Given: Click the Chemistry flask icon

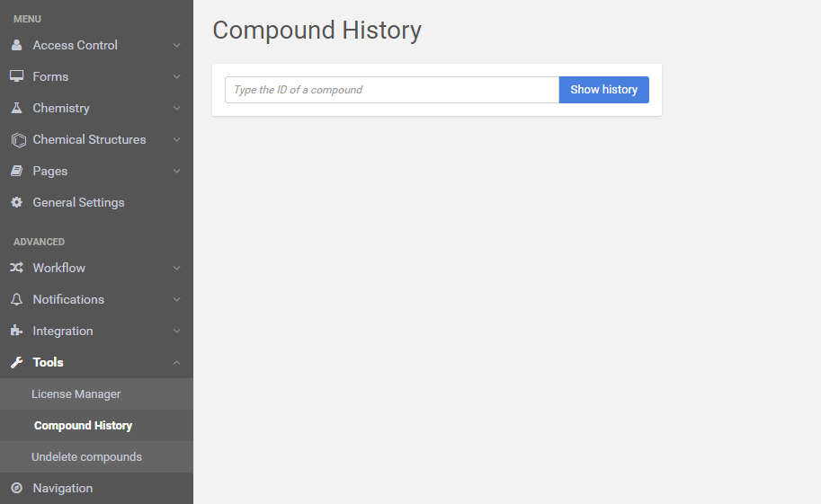Looking at the screenshot, I should pyautogui.click(x=16, y=108).
